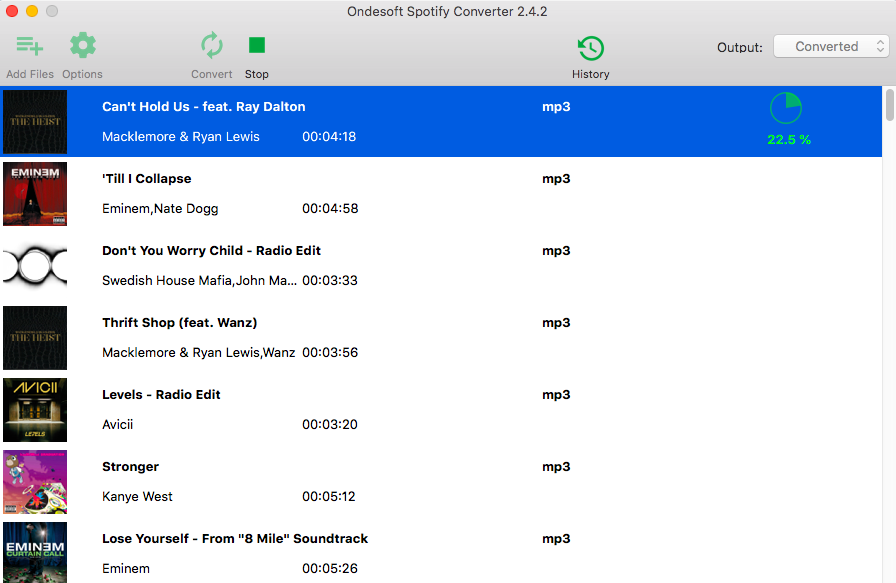
Task: Click the Add Files icon
Action: coord(30,46)
